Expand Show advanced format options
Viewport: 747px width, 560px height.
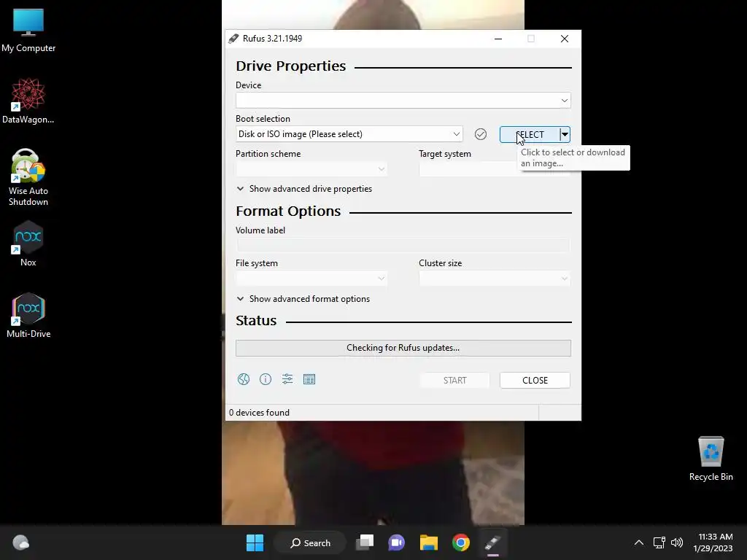point(303,299)
